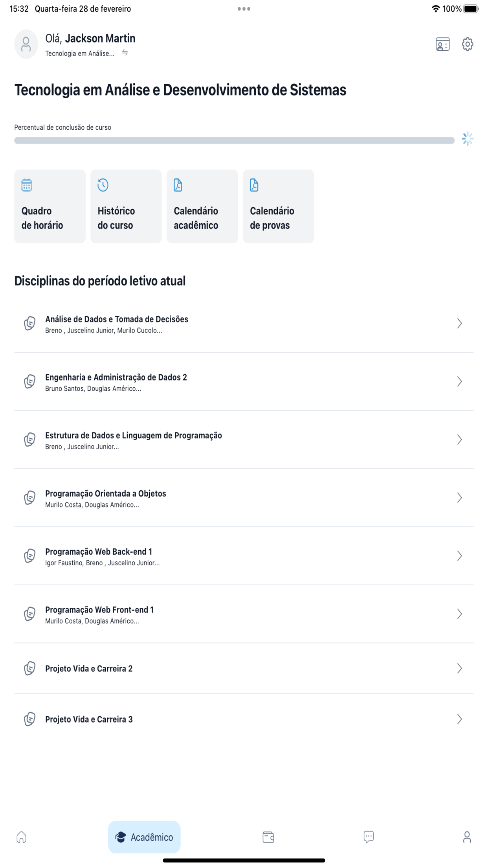Open Histórico do curso card

point(126,206)
